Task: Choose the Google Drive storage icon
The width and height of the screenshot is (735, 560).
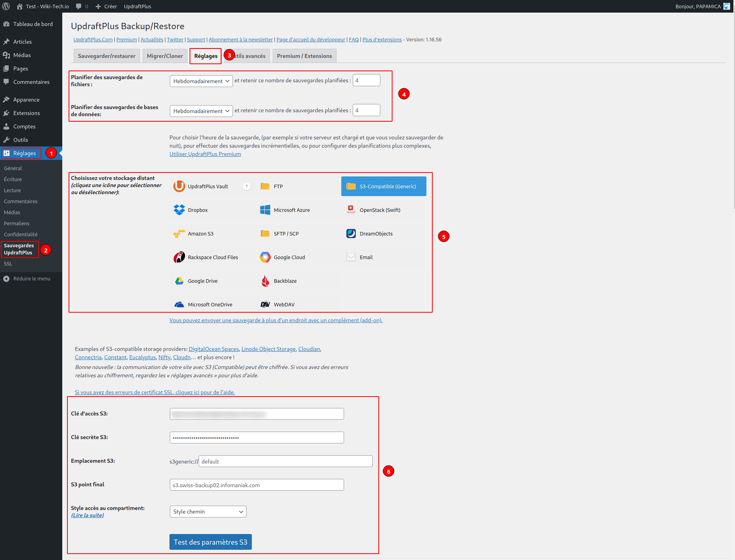Action: click(x=179, y=281)
